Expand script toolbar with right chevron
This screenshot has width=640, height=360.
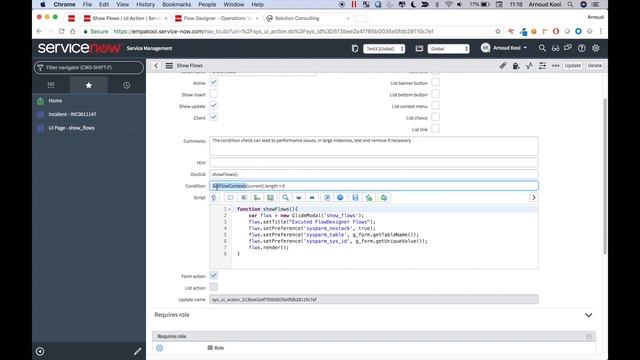coord(533,198)
